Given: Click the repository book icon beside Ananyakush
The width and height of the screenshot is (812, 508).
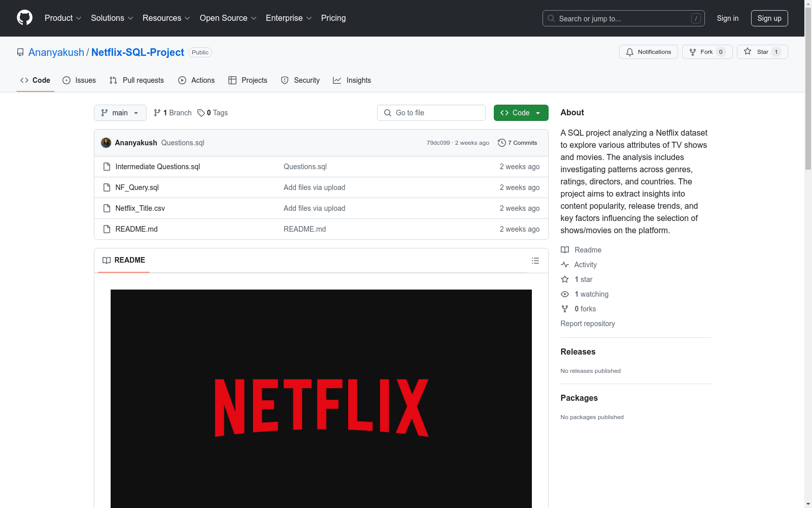Looking at the screenshot, I should point(20,52).
